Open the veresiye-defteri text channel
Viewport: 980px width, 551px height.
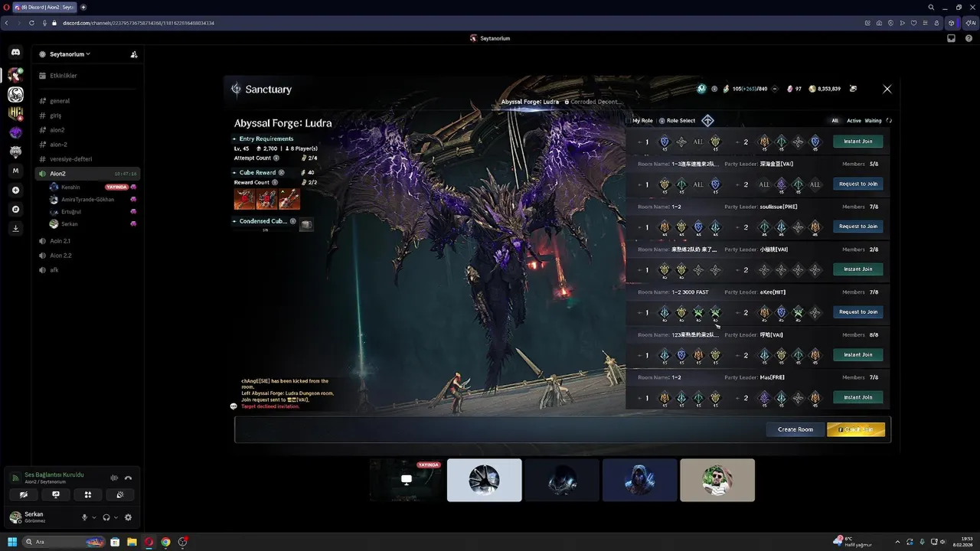[x=88, y=159]
